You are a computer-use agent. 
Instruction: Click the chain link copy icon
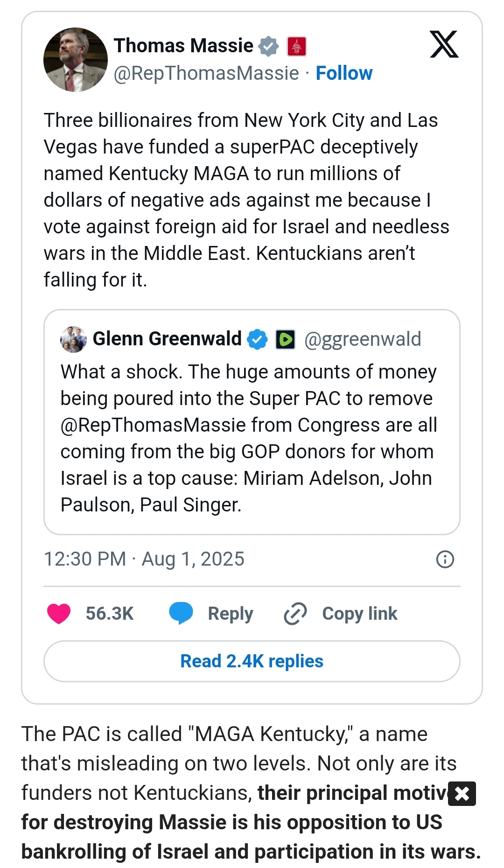pos(295,613)
